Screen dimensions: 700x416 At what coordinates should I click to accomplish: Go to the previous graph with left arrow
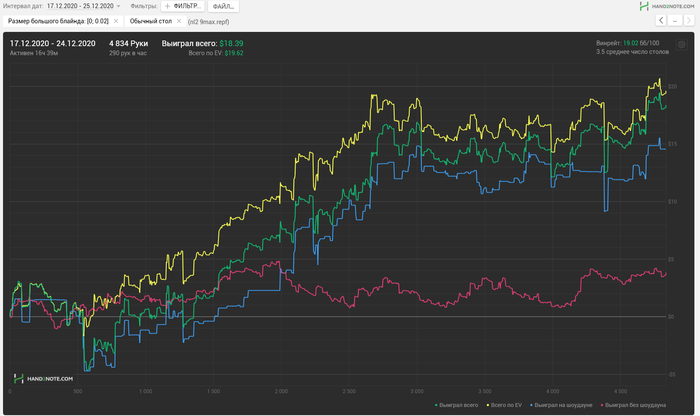661,21
